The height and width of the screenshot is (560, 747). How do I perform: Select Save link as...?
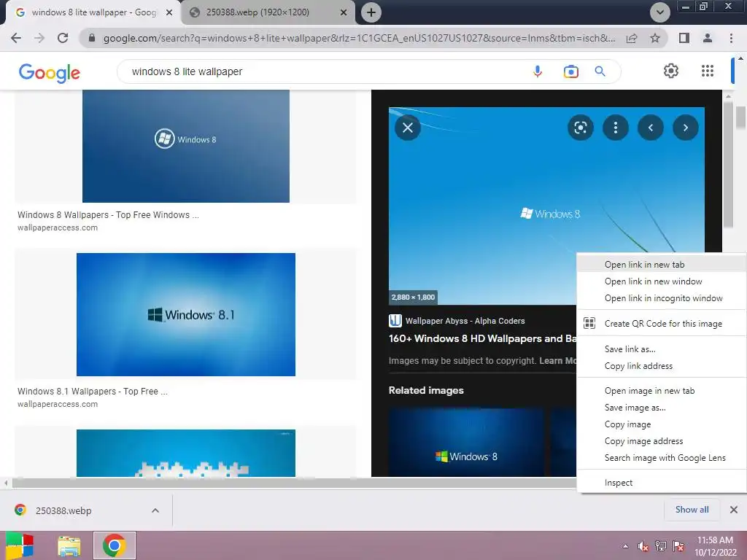click(x=661, y=349)
